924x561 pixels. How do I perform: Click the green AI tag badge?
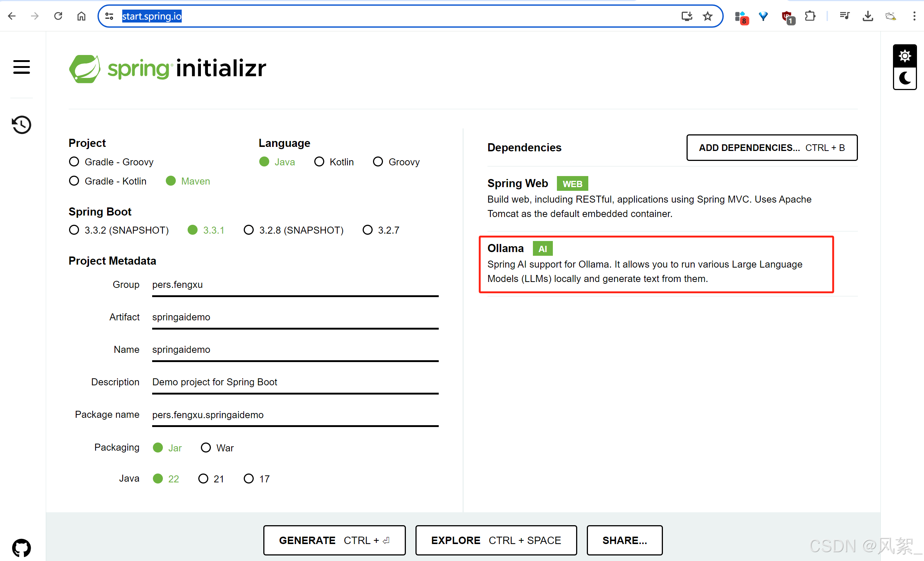543,248
